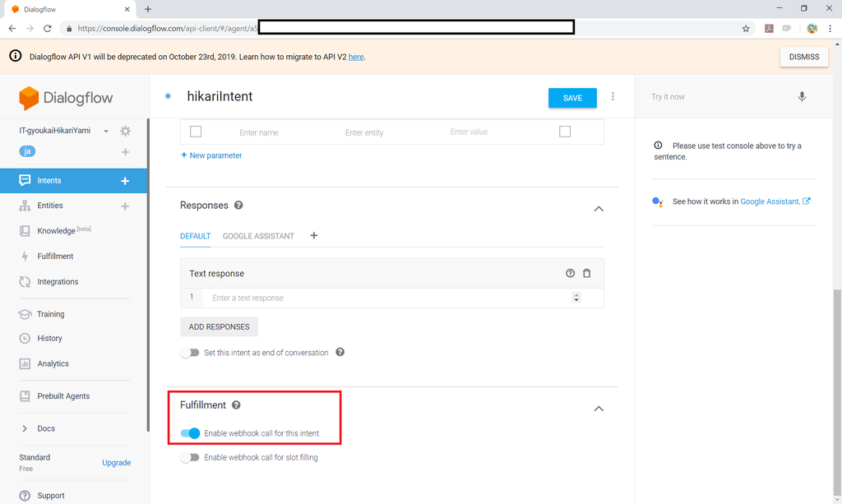
Task: Open intent more options menu
Action: (613, 97)
